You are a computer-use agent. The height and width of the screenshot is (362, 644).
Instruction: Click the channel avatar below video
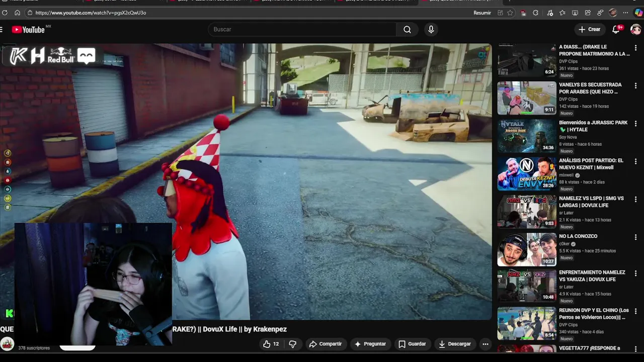tap(7, 344)
